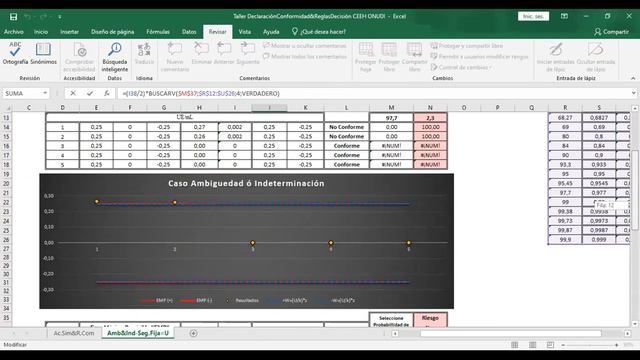Screen dimensions: 640x360
Task: Click the Redo arrow in title bar
Action: tap(43, 16)
